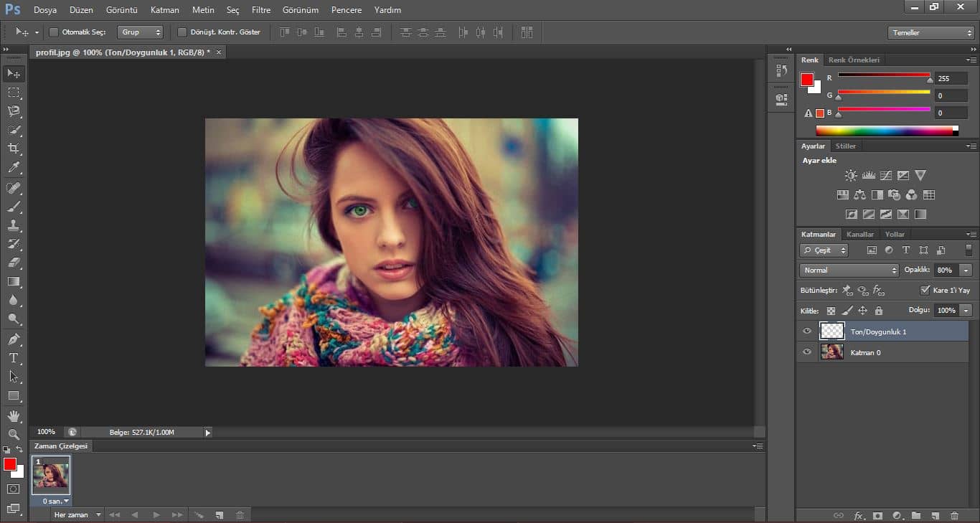Select the Horizontal Type tool
This screenshot has width=980, height=523.
(x=14, y=358)
